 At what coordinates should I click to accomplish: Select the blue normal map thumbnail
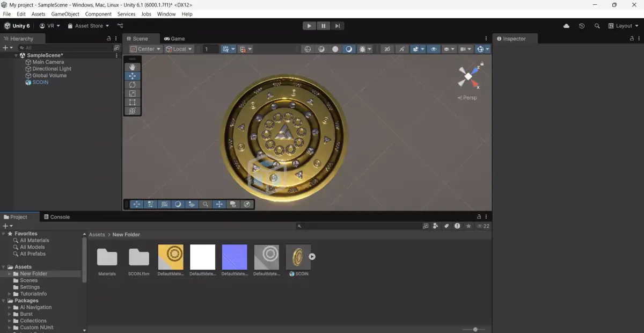coord(235,257)
